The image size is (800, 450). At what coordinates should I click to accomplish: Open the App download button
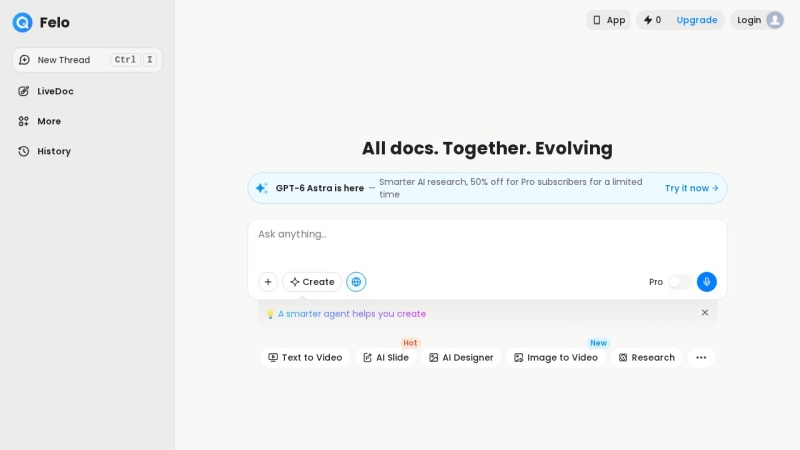tap(608, 20)
